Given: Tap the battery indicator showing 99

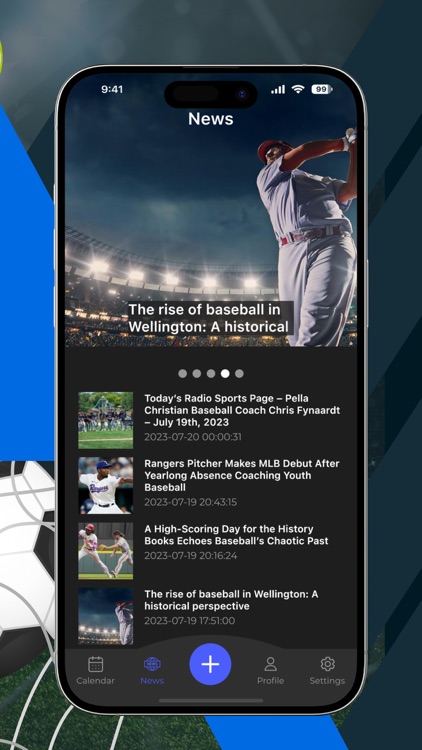Looking at the screenshot, I should (x=322, y=89).
